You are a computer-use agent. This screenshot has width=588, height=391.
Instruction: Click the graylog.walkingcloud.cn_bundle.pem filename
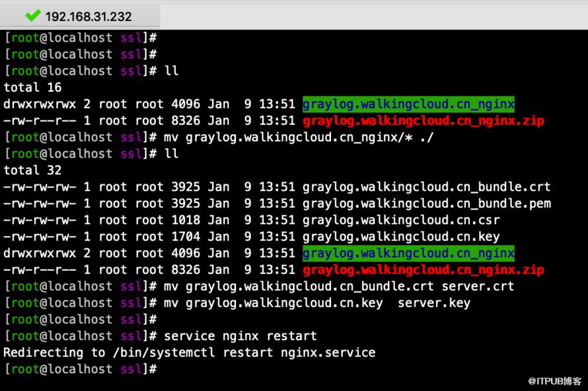click(427, 203)
